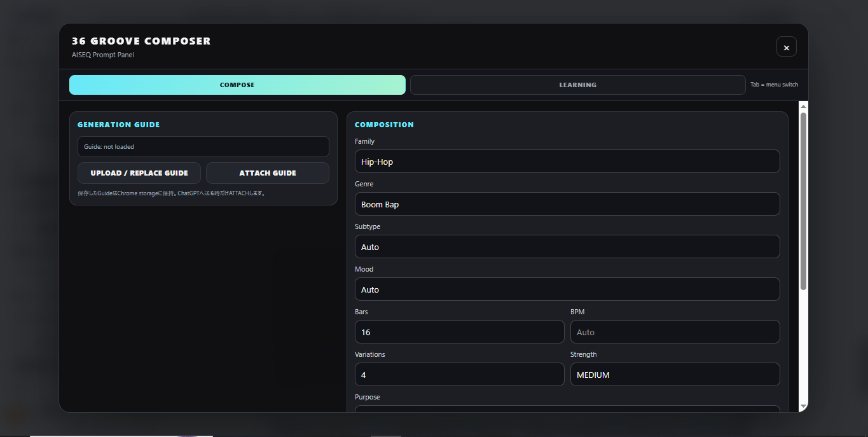Open the Strength dropdown showing MEDIUM
This screenshot has width=868, height=437.
tap(675, 375)
